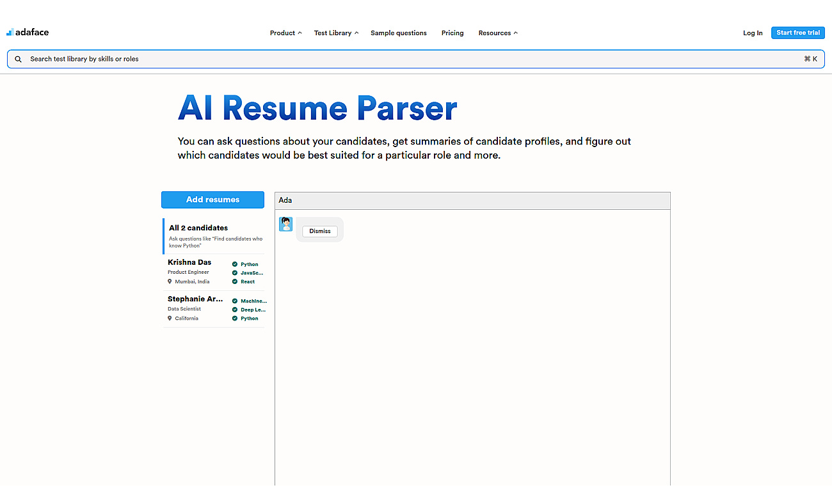Image resolution: width=832 pixels, height=504 pixels.
Task: Click Mumbai, India location text
Action: 192,281
